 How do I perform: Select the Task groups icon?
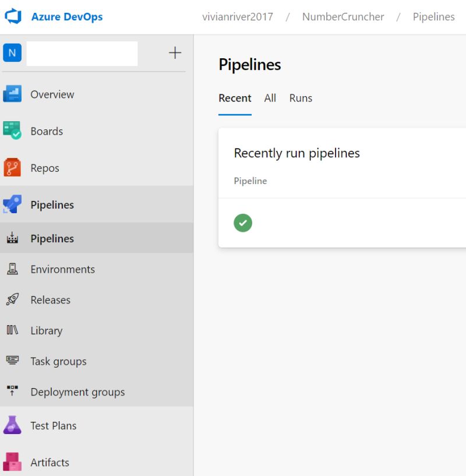[x=13, y=361]
